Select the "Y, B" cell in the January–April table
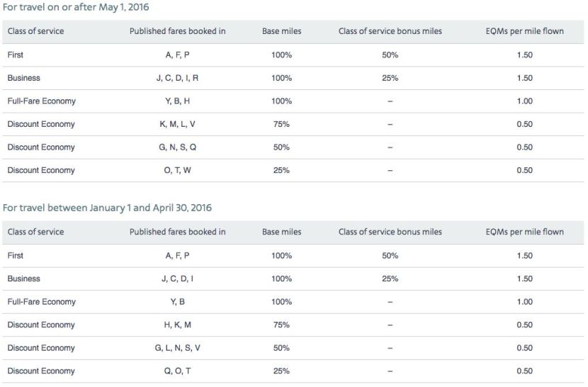Image resolution: width=588 pixels, height=387 pixels. point(177,302)
